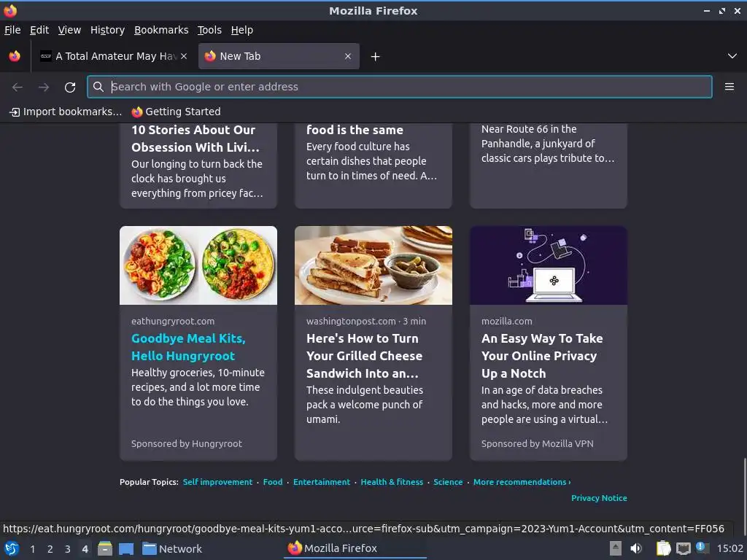Open volume speaker tray icon
747x560 pixels.
click(x=636, y=548)
